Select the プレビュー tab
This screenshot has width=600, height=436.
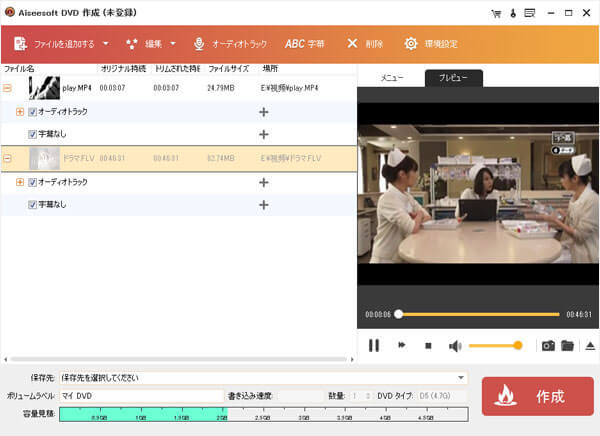[453, 78]
